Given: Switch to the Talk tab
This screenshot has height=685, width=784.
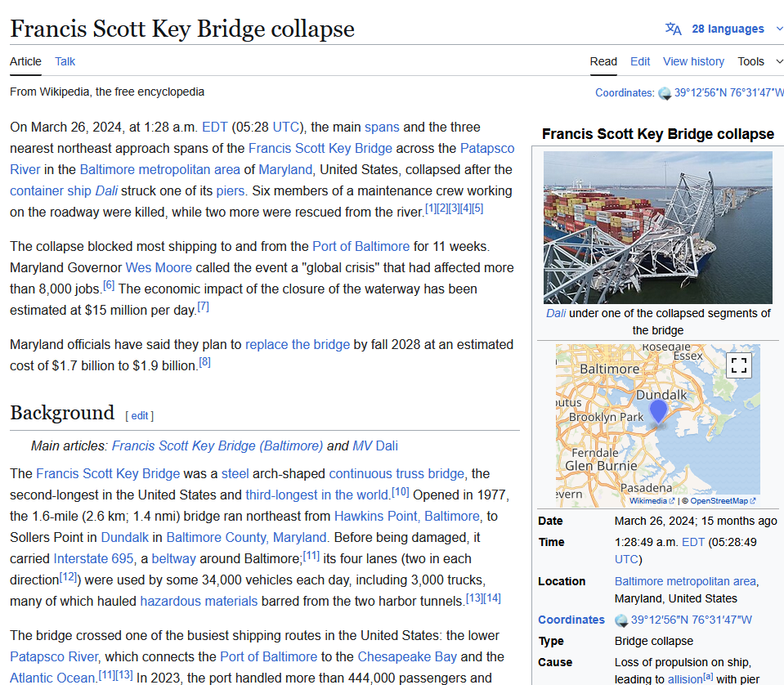Looking at the screenshot, I should [65, 61].
